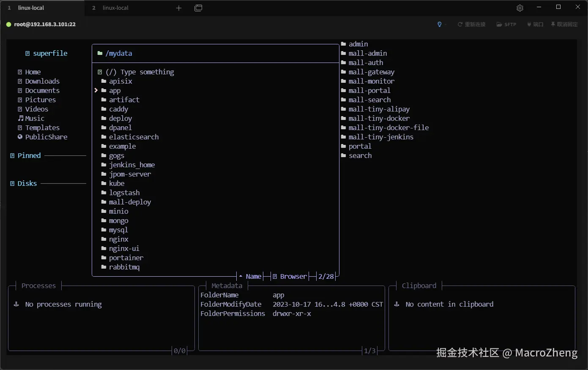
Task: Click the mall-admin folder icon in preview
Action: 344,54
